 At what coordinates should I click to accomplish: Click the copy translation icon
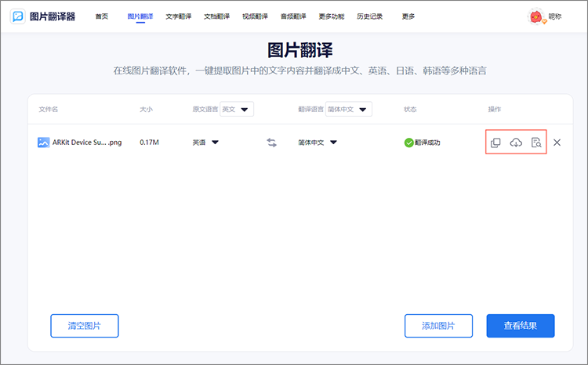tap(495, 143)
